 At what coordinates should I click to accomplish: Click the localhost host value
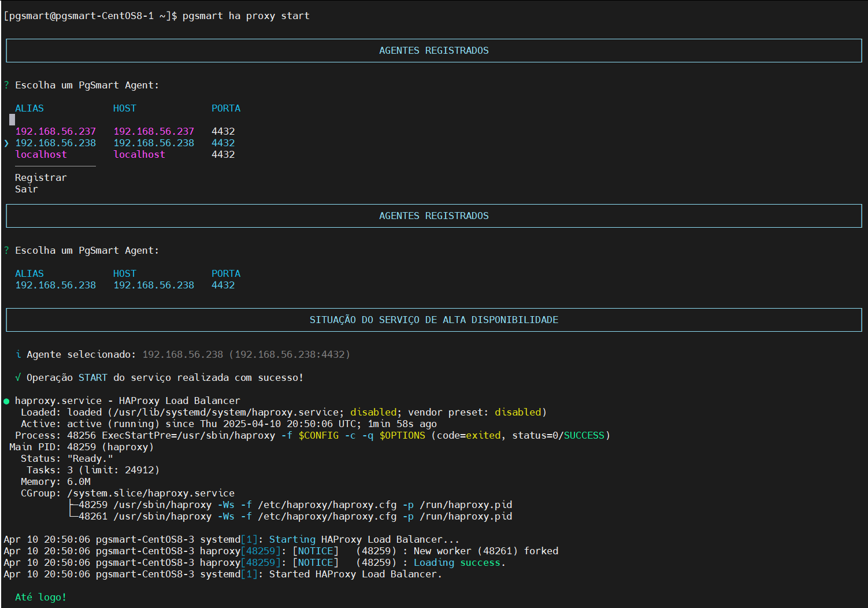tap(139, 154)
